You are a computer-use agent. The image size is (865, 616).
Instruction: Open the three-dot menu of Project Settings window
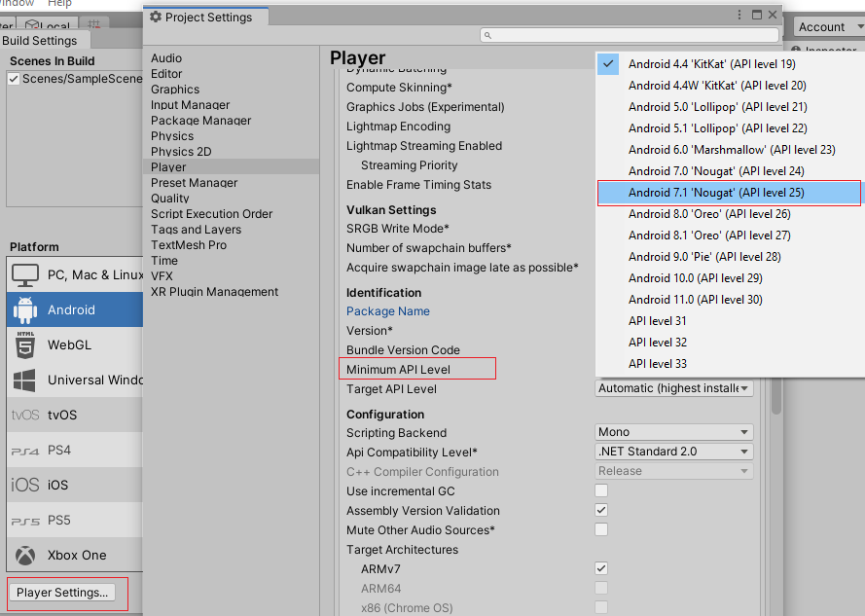coord(739,15)
